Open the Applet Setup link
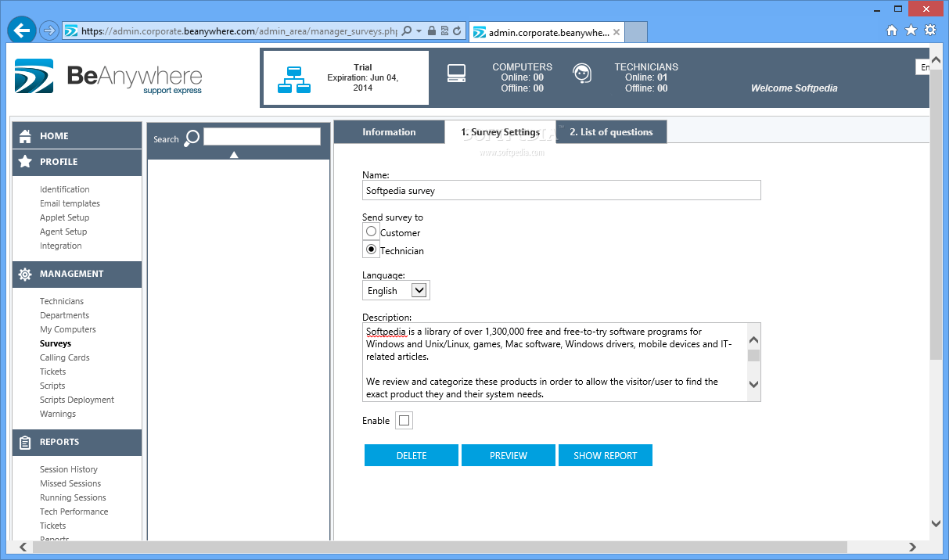The image size is (949, 560). [x=65, y=217]
